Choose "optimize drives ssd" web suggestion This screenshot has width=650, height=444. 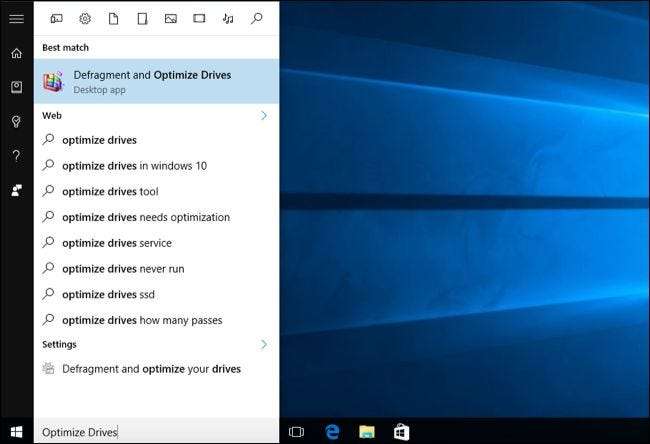[108, 294]
